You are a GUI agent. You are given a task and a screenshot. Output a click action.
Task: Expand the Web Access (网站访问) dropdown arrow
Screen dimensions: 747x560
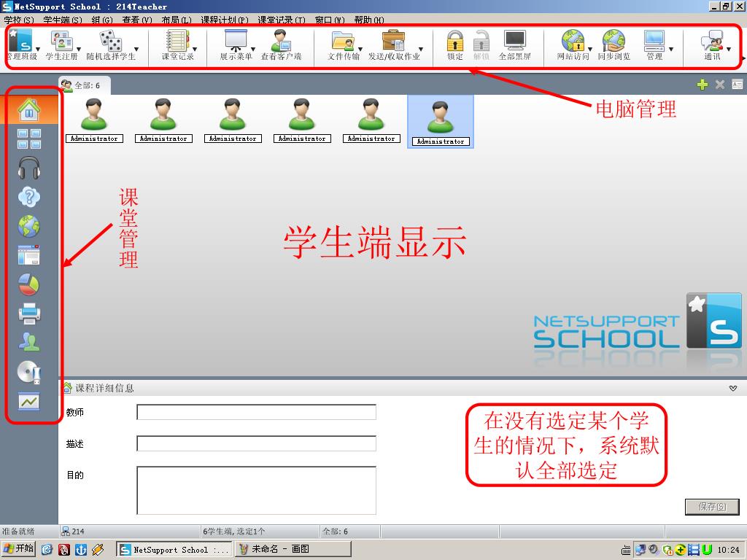(x=589, y=49)
